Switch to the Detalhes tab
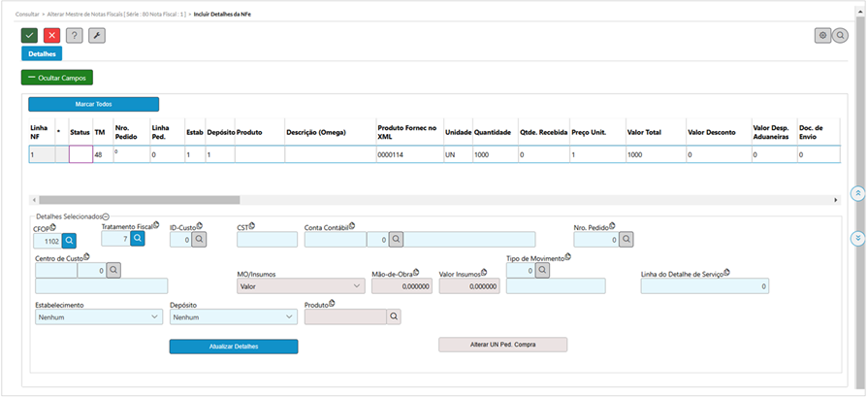This screenshot has width=868, height=398. pyautogui.click(x=42, y=53)
